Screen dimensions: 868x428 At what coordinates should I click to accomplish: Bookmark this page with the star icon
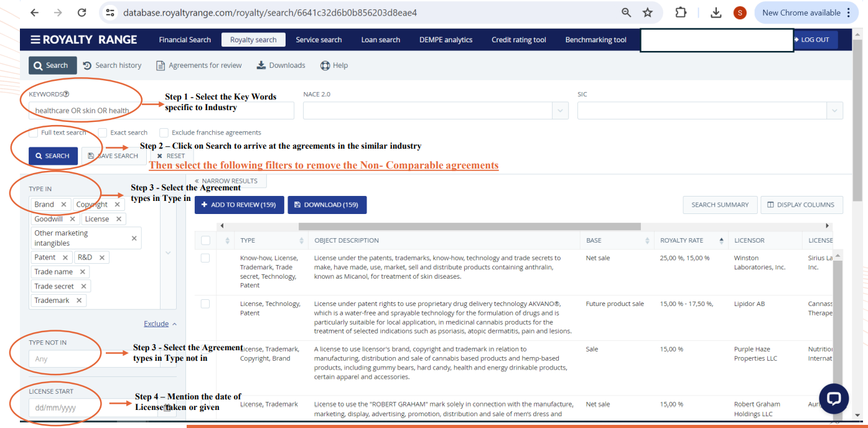click(x=648, y=12)
